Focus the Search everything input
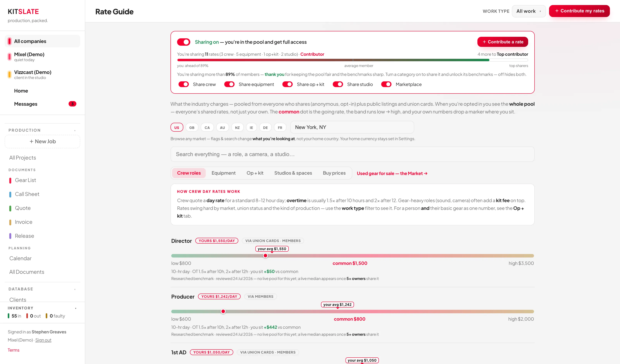Viewport: 620px width, 364px height. [352, 154]
